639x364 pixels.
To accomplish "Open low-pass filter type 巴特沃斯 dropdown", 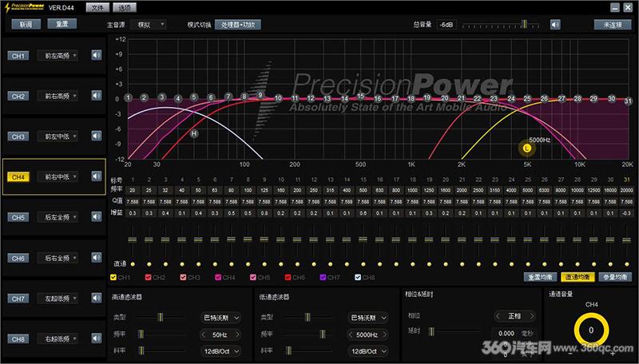I will point(368,318).
